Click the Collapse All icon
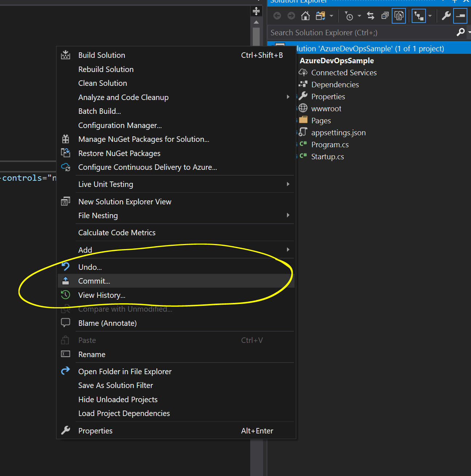Viewport: 471px width, 476px height. click(x=385, y=16)
